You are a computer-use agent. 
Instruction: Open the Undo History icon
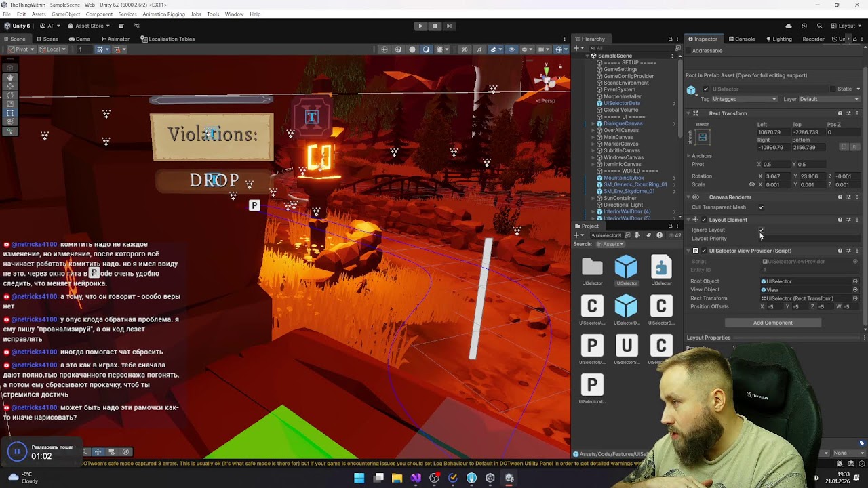coord(804,26)
